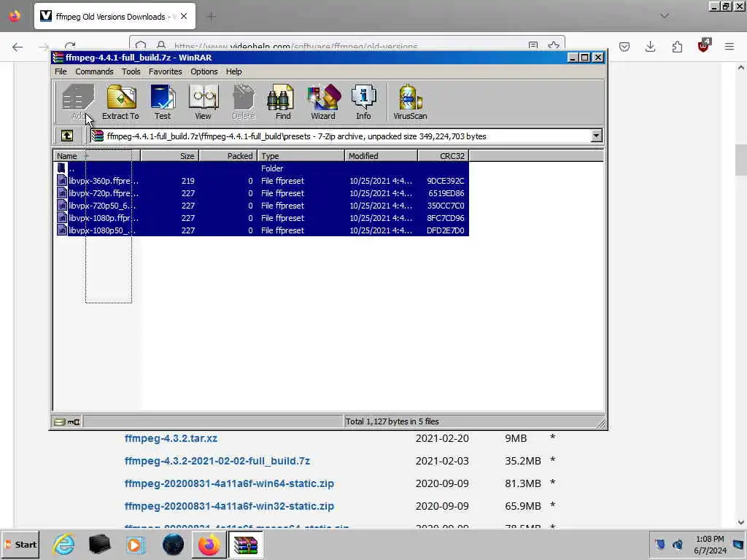The height and width of the screenshot is (560, 747).
Task: Click the uBlock Origin extension icon
Action: pyautogui.click(x=704, y=46)
